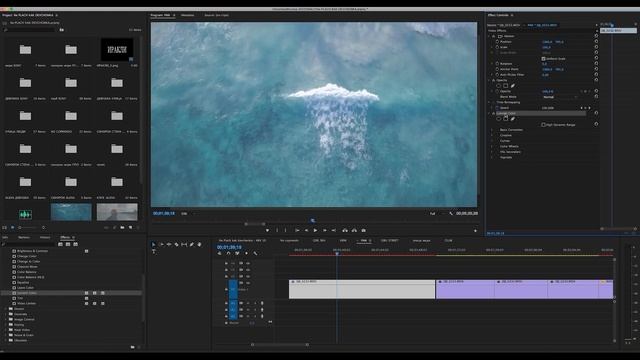The image size is (640, 360).
Task: Select the Slip tool
Action: (184, 244)
